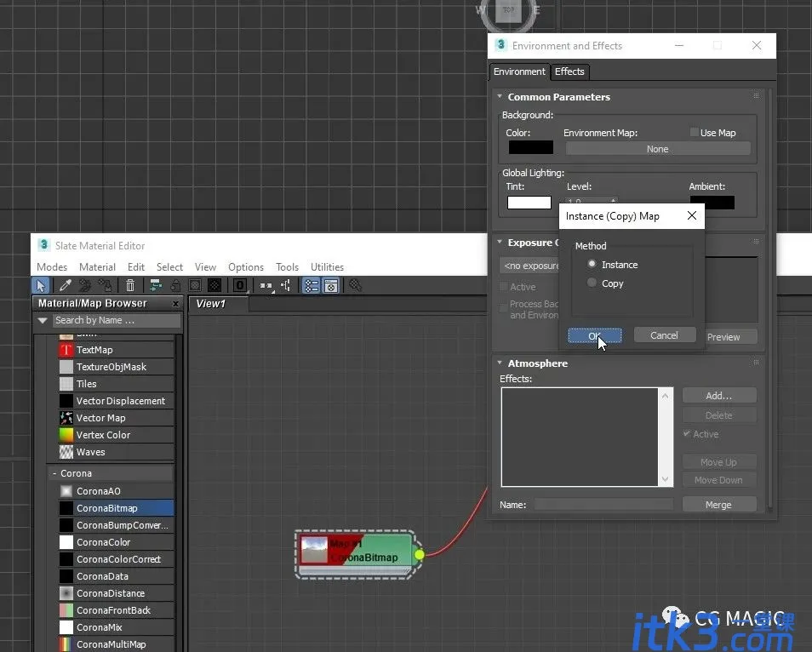
Task: Collapse the Atmosphere rollout
Action: [x=500, y=363]
